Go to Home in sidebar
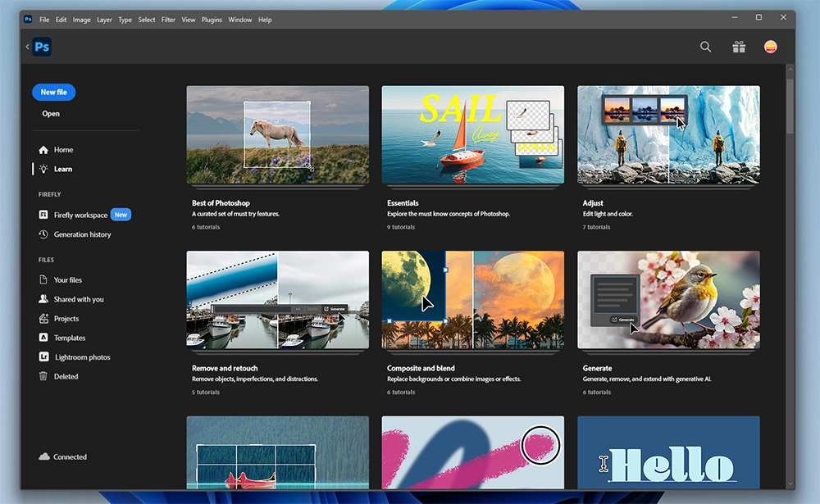This screenshot has width=820, height=504. 63,150
